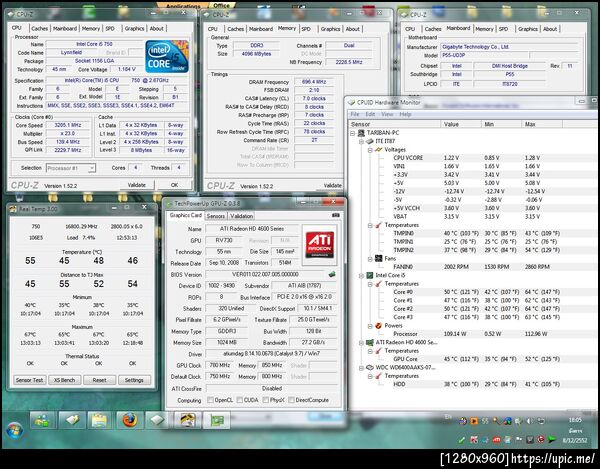Click the taskbar clock showing 18:05

(575, 420)
